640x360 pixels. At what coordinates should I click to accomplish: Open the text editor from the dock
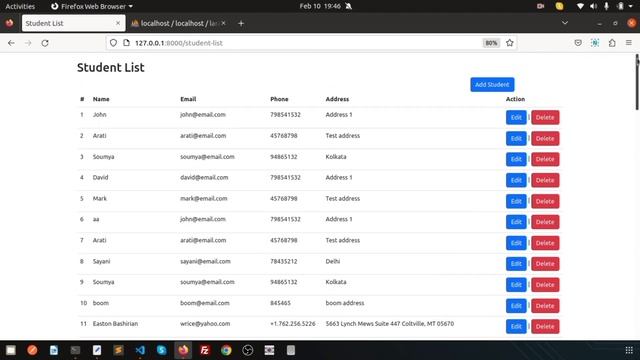[97, 350]
